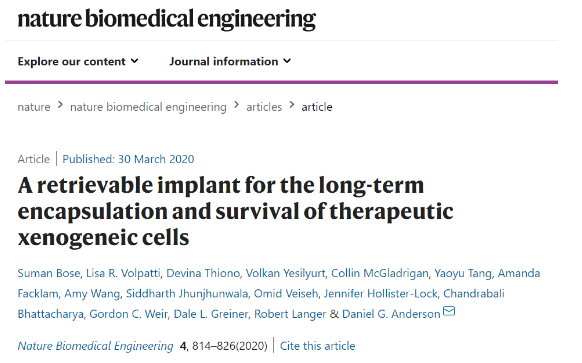This screenshot has height=363, width=582.
Task: Open author Jennifer Hollister-Lock link
Action: [380, 294]
